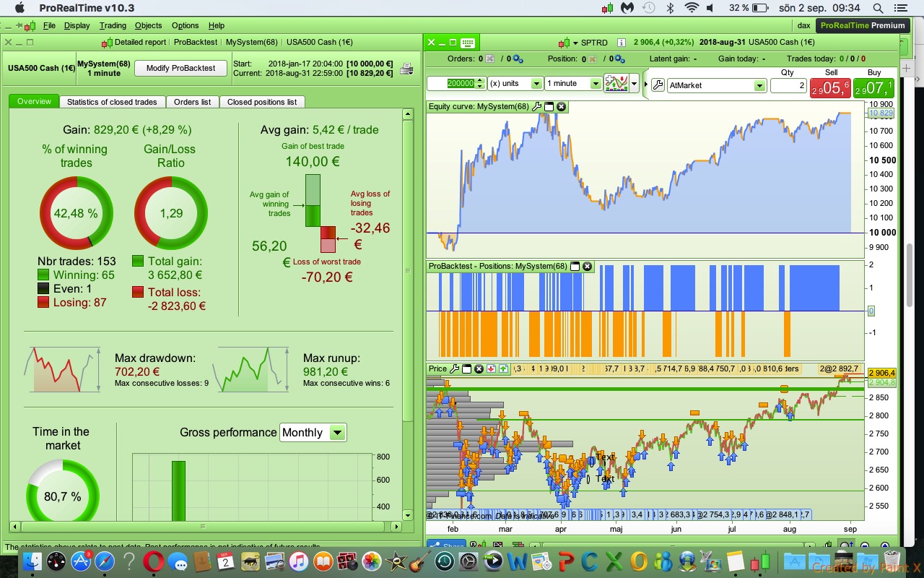Viewport: 924px width, 578px height.
Task: Open the indicators and trading systems icon
Action: coord(616,84)
